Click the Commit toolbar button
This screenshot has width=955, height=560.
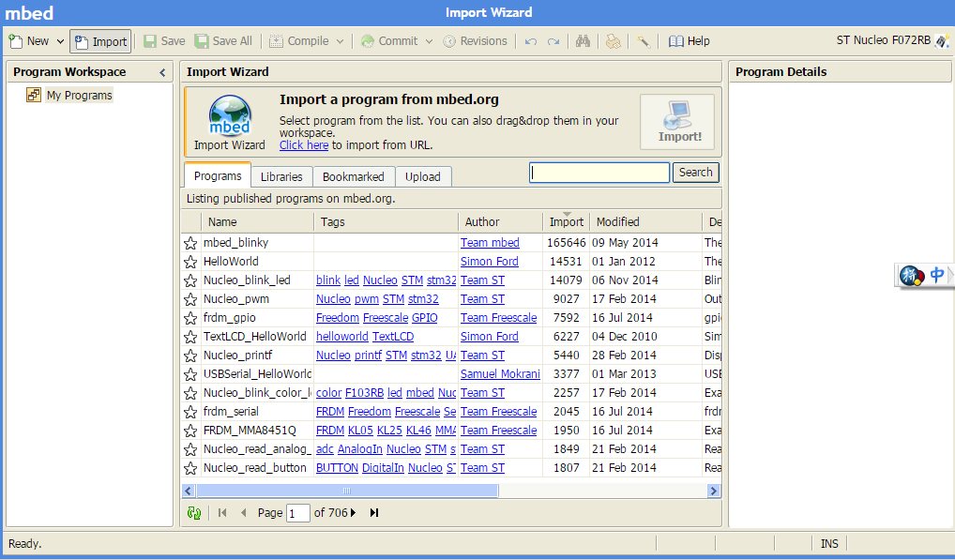point(388,41)
